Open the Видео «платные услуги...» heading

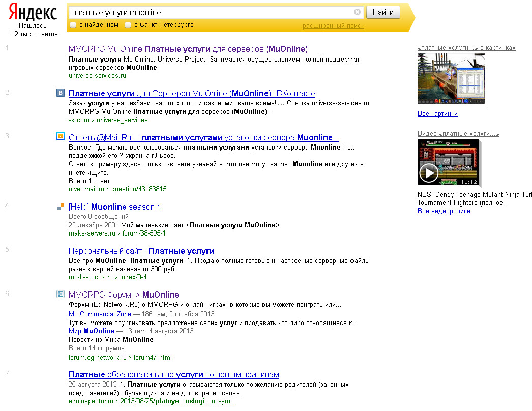(x=458, y=134)
